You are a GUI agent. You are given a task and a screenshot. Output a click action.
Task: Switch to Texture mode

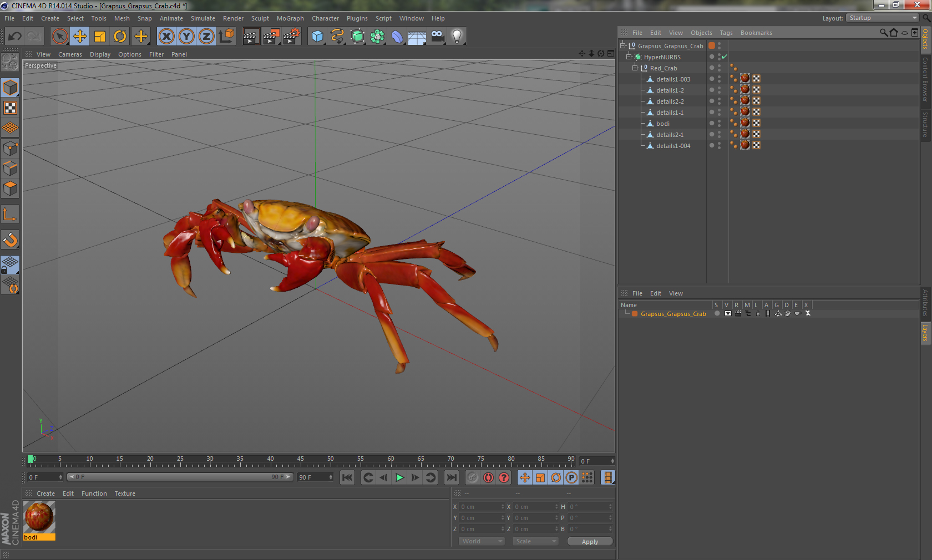(10, 108)
